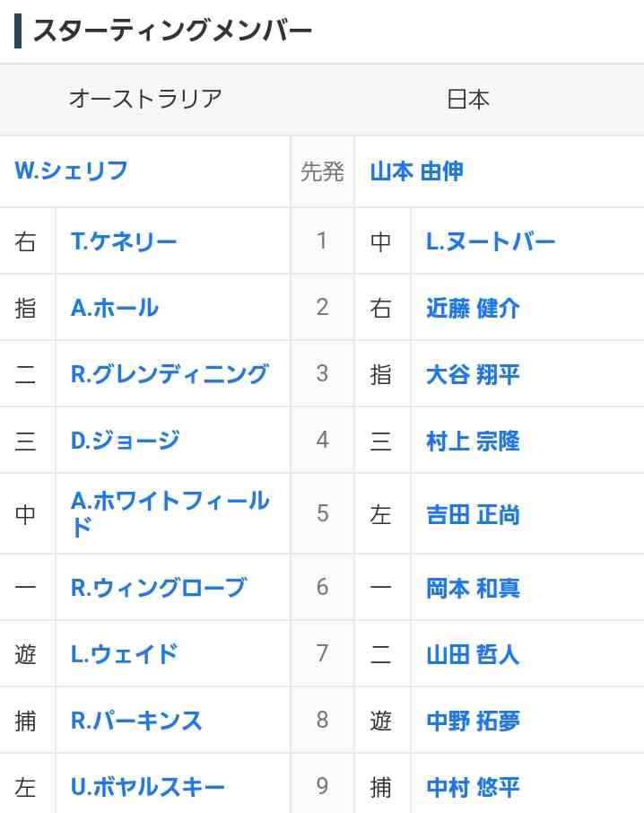
Task: Select 大谷 翔平 player link
Action: [x=473, y=374]
